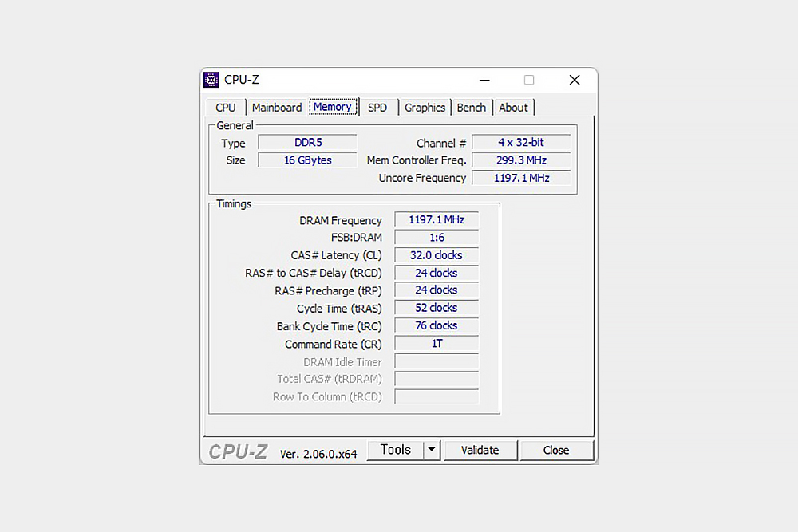
Task: Click the empty DRAM Idle Timer field
Action: click(x=437, y=361)
